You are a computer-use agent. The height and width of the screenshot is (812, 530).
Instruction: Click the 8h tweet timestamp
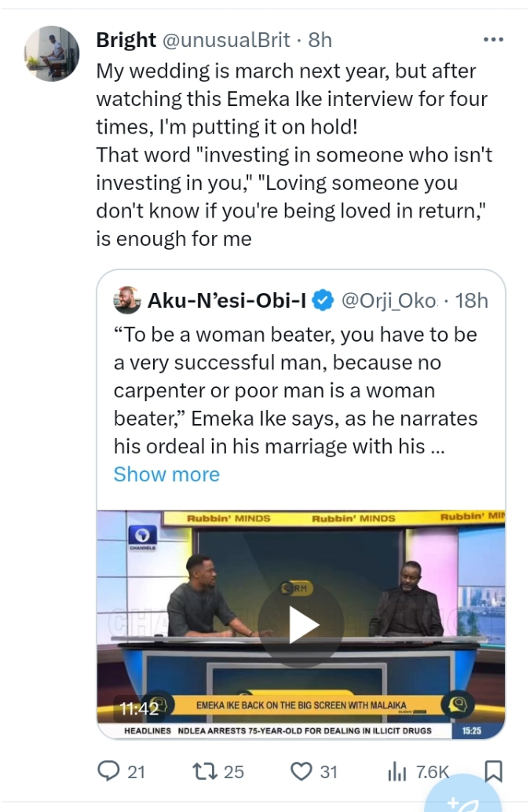[320, 39]
